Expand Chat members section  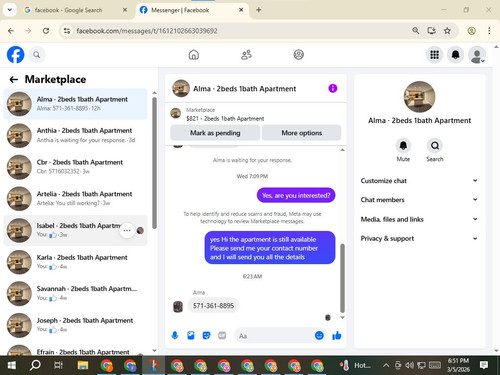click(x=419, y=200)
